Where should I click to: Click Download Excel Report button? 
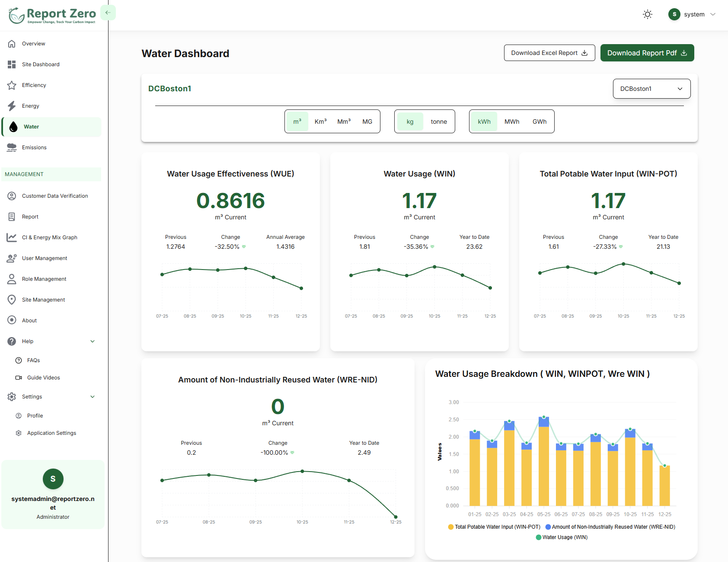[549, 53]
